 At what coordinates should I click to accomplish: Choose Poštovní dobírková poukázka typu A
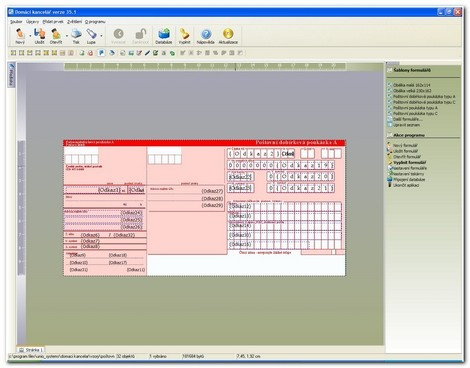click(x=424, y=96)
